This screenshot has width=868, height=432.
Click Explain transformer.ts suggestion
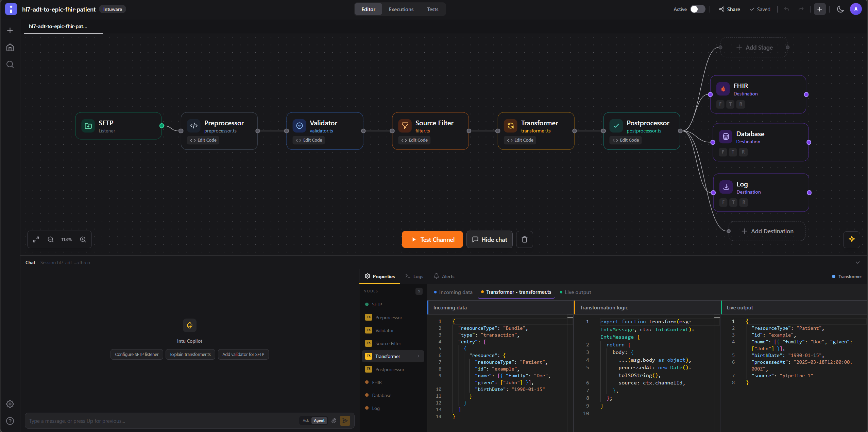pyautogui.click(x=190, y=354)
